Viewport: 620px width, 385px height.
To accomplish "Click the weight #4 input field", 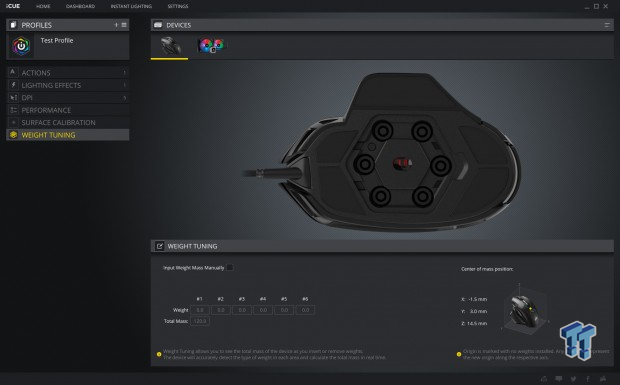I will coord(263,310).
